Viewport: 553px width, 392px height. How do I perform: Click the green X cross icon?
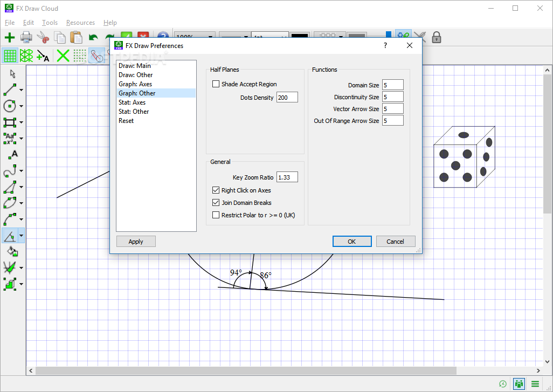(x=63, y=56)
